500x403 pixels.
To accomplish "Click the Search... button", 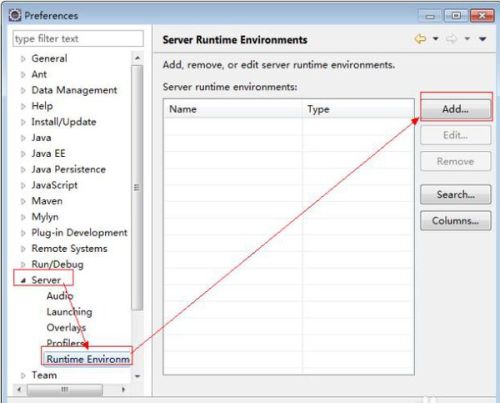I will click(x=455, y=194).
